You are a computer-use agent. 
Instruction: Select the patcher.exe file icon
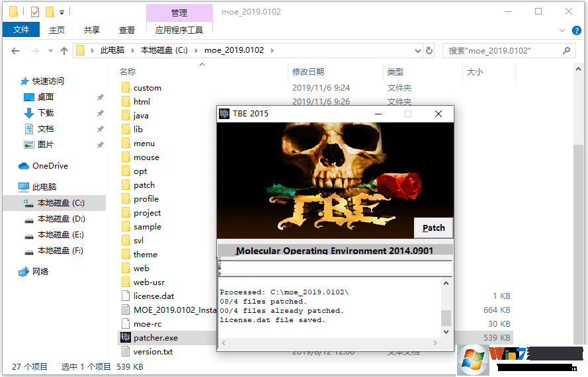coord(126,338)
